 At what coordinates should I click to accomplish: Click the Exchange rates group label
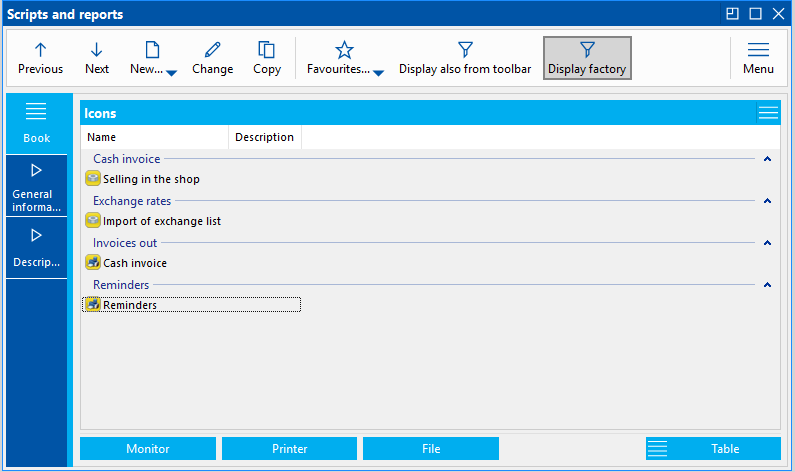coord(132,201)
